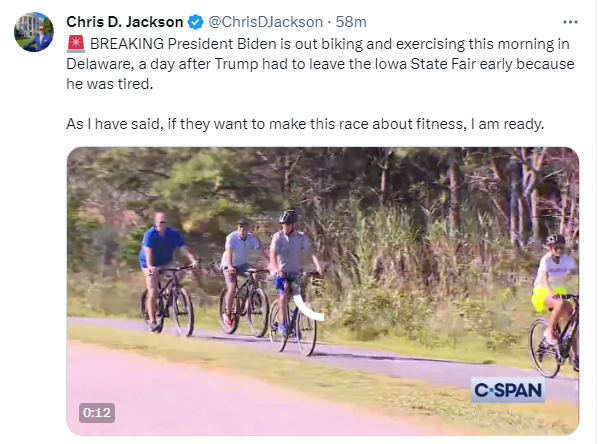Image resolution: width=599 pixels, height=444 pixels.
Task: Click the white loading spinner on video
Action: [309, 310]
